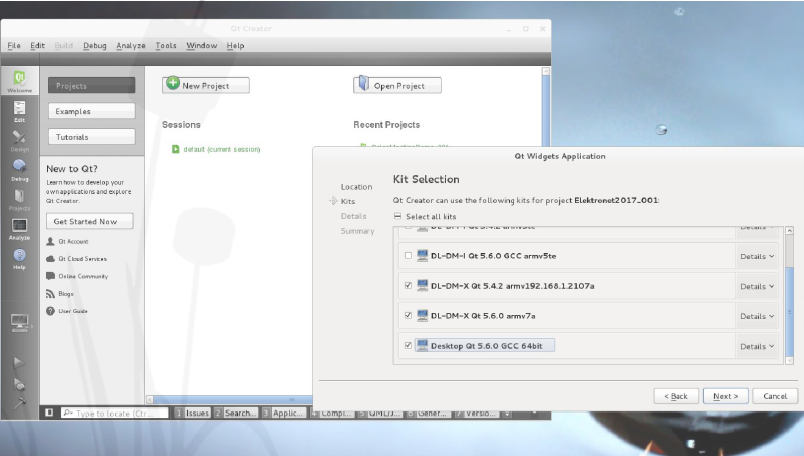Image resolution: width=804 pixels, height=456 pixels.
Task: Open the Application Output pane
Action: [x=283, y=413]
